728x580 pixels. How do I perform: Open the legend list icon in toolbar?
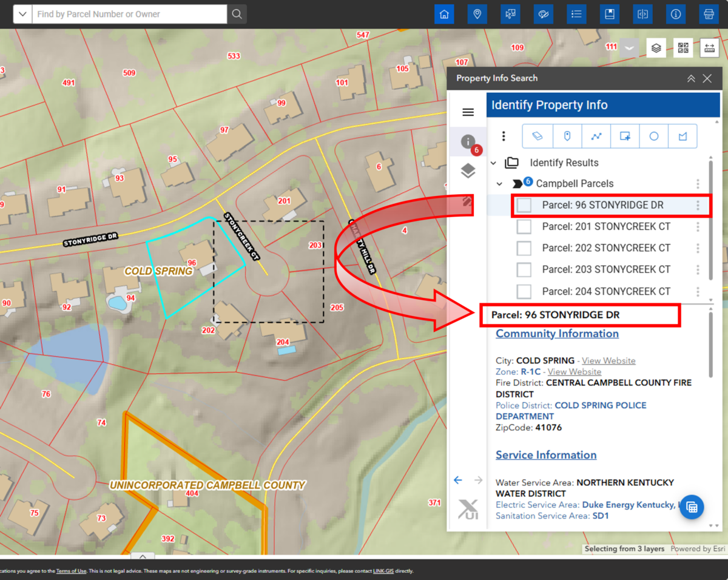pyautogui.click(x=576, y=14)
